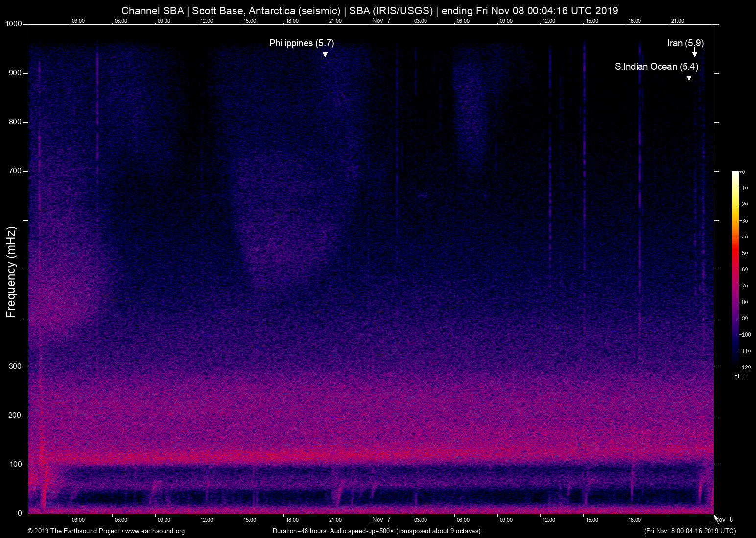
Task: Click the Nov 7 marker on top time axis
Action: (381, 21)
